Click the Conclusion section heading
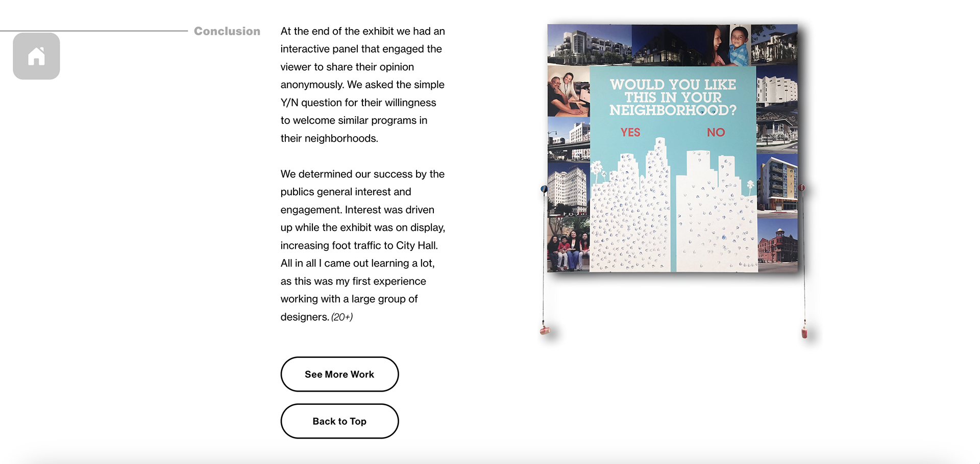Viewport: 980px width, 464px height. [x=227, y=31]
